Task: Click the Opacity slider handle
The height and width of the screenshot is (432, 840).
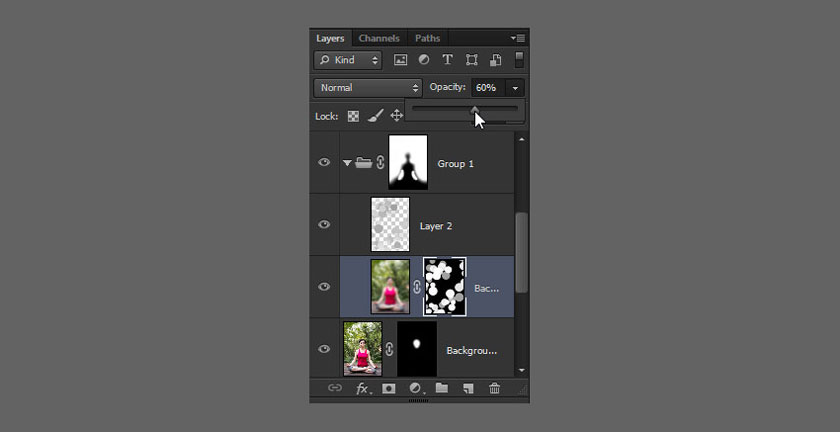Action: click(475, 109)
